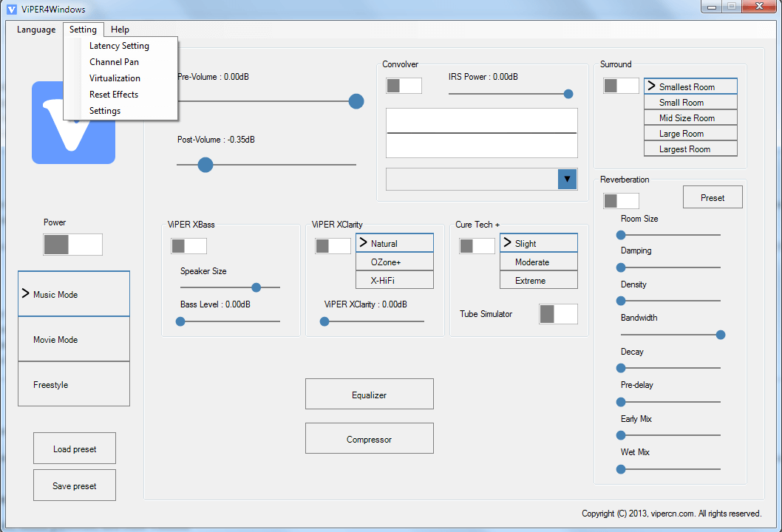Open the Language menu

[36, 30]
